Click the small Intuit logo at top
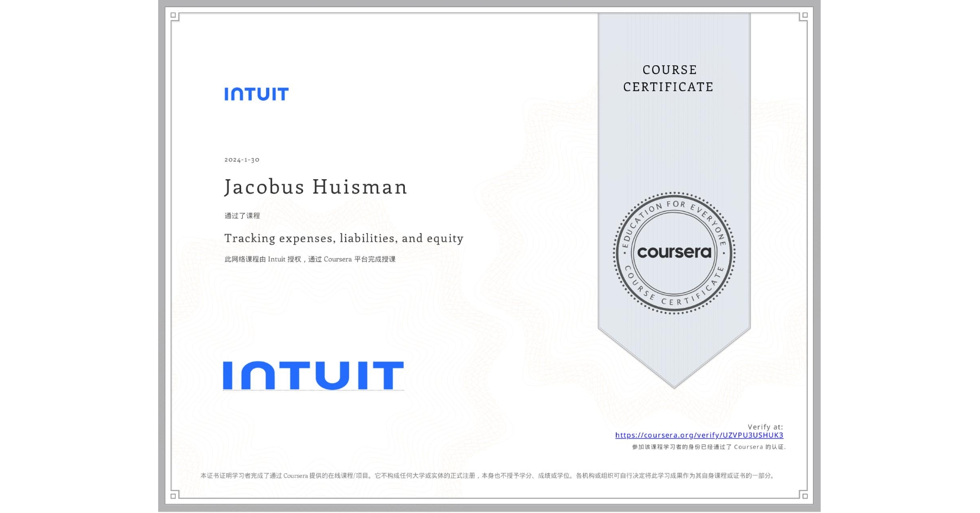Viewport: 980px width, 513px height. 257,94
